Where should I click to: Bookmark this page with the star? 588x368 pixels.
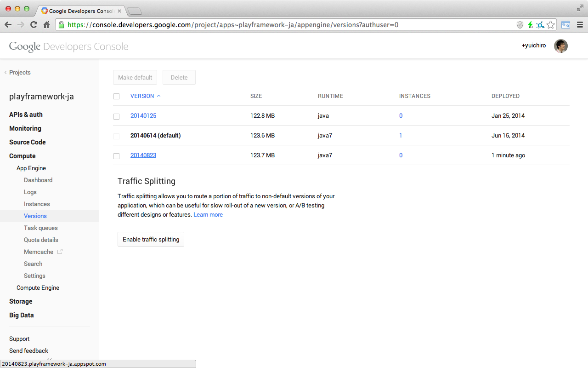(x=551, y=25)
